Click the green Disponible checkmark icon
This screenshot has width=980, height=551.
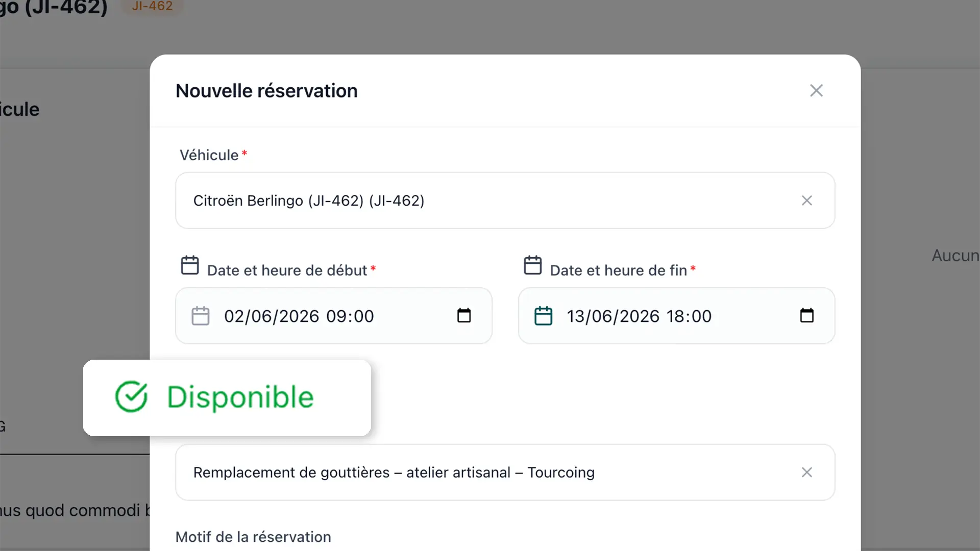pyautogui.click(x=131, y=396)
